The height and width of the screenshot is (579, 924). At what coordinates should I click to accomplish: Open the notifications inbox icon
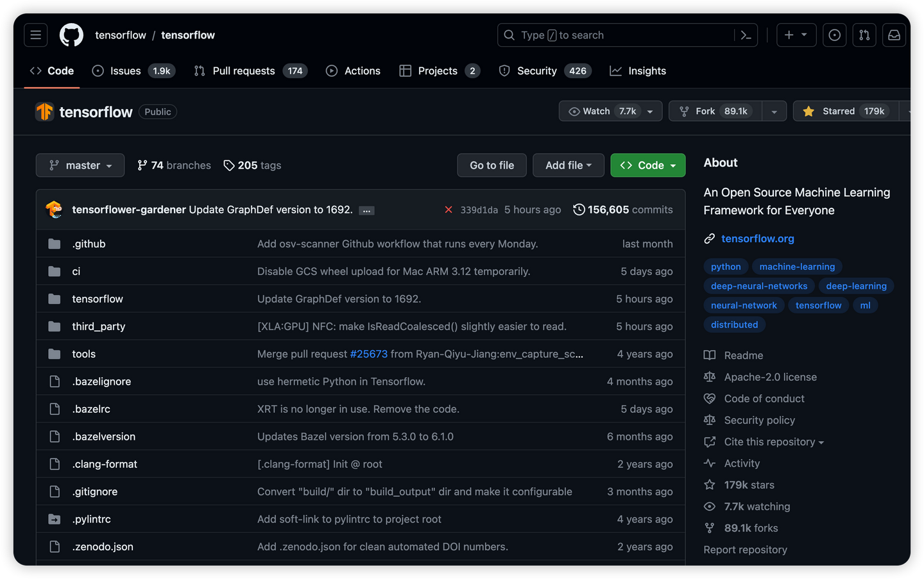pos(894,35)
